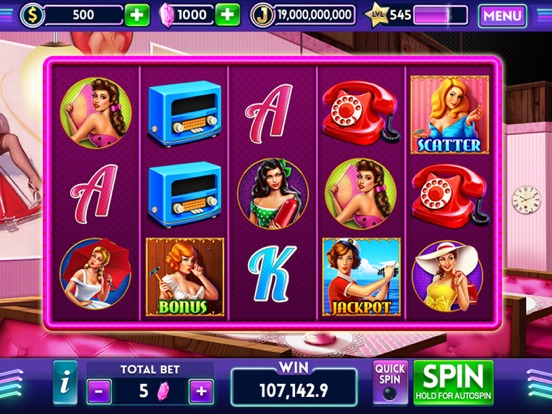Select the red telephone symbol on reel four
The width and height of the screenshot is (552, 414).
tap(361, 113)
